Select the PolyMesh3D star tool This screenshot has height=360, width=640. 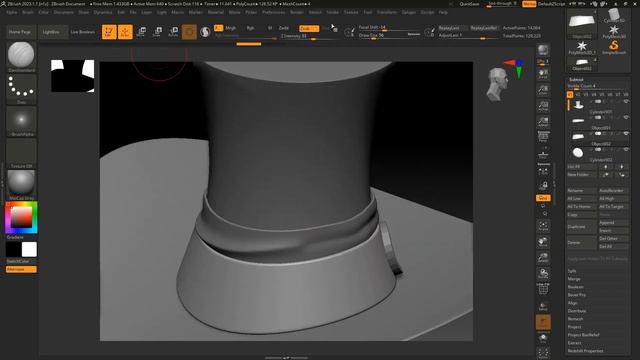(614, 31)
